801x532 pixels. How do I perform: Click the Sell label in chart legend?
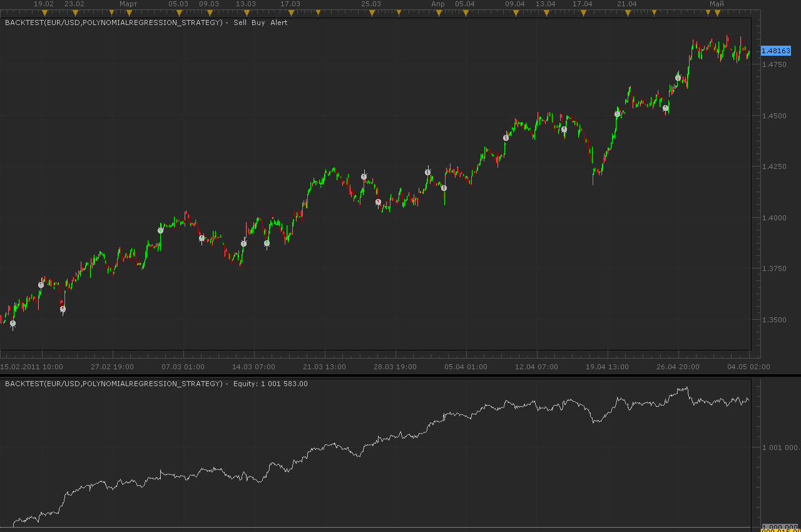(x=240, y=23)
